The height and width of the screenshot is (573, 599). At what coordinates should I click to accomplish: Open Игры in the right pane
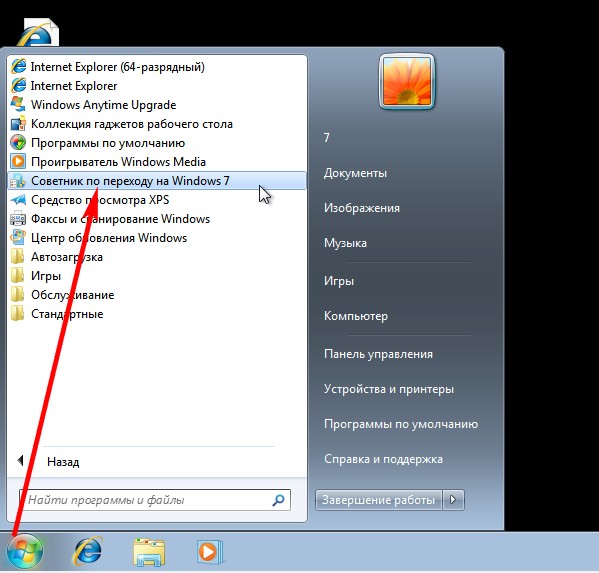tap(339, 281)
